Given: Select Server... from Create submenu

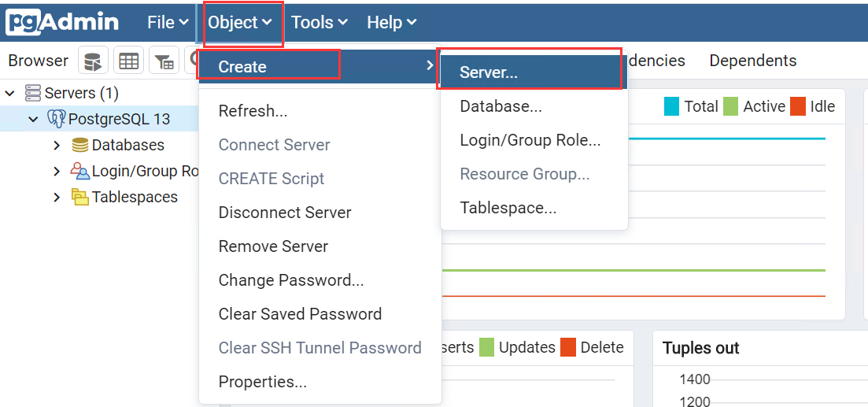Looking at the screenshot, I should click(x=489, y=72).
